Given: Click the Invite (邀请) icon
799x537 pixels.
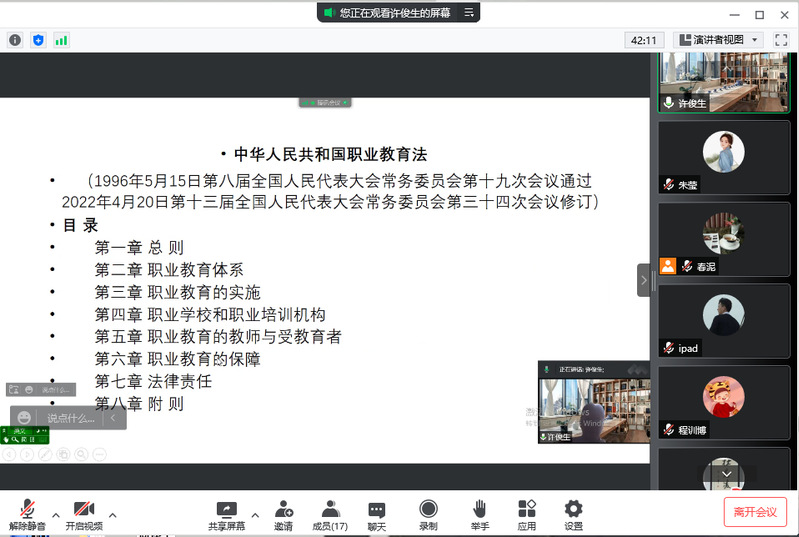Looking at the screenshot, I should [x=284, y=515].
